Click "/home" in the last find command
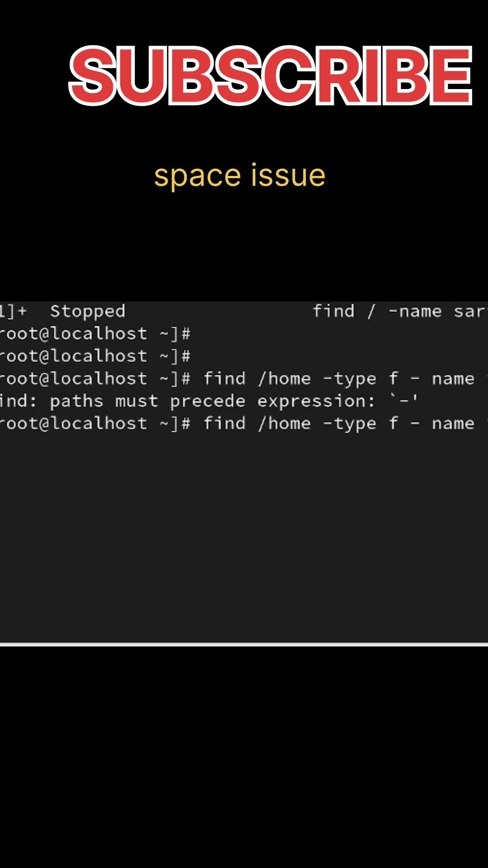This screenshot has height=868, width=488. tap(285, 424)
